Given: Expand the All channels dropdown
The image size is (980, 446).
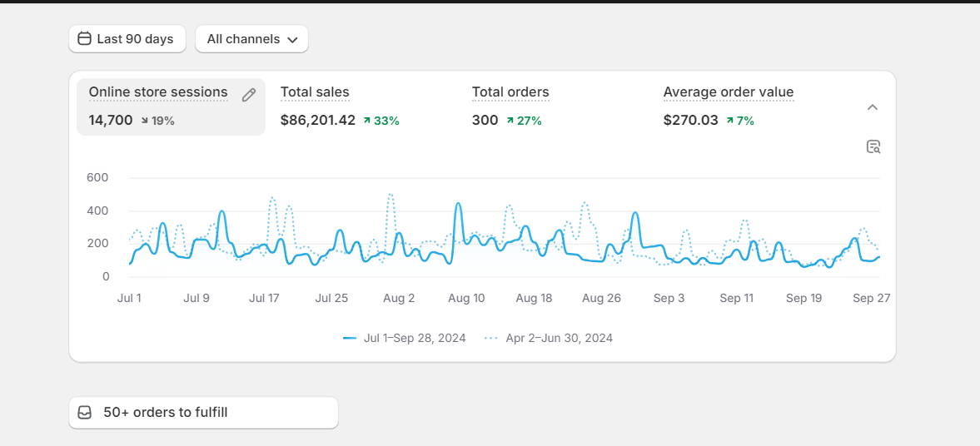Looking at the screenshot, I should click(x=251, y=38).
